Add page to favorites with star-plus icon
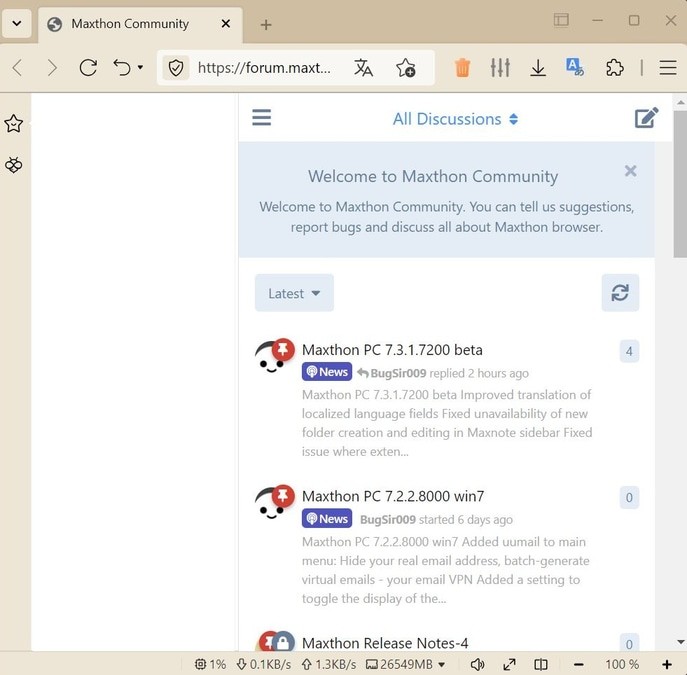Screen dimensions: 687x675 406,68
